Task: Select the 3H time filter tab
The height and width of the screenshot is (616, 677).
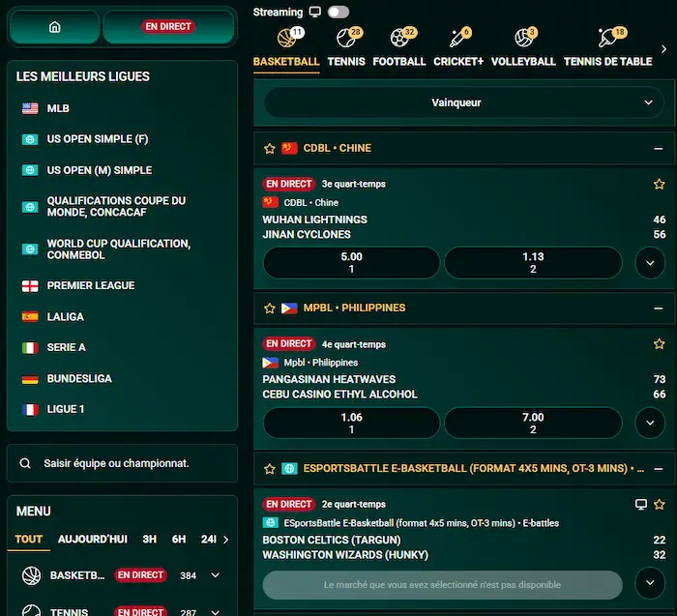Action: tap(149, 540)
